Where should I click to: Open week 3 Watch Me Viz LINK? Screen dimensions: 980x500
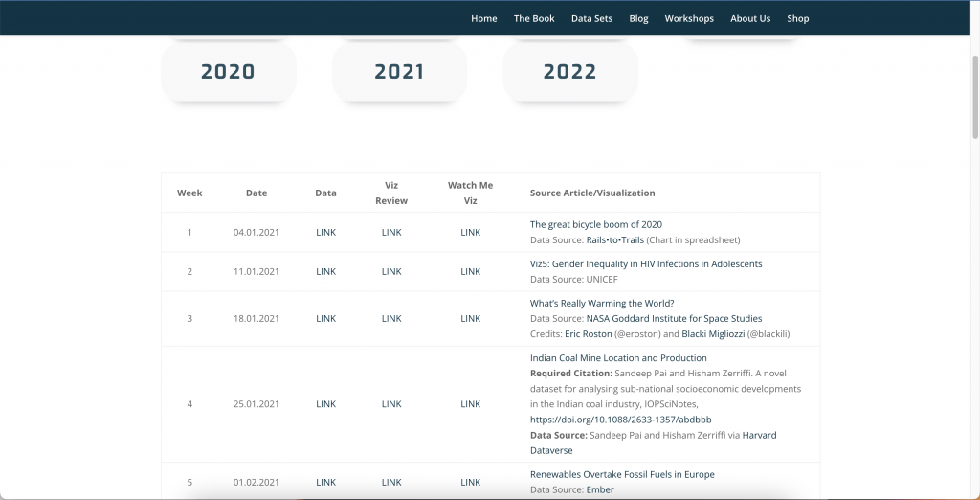click(470, 318)
